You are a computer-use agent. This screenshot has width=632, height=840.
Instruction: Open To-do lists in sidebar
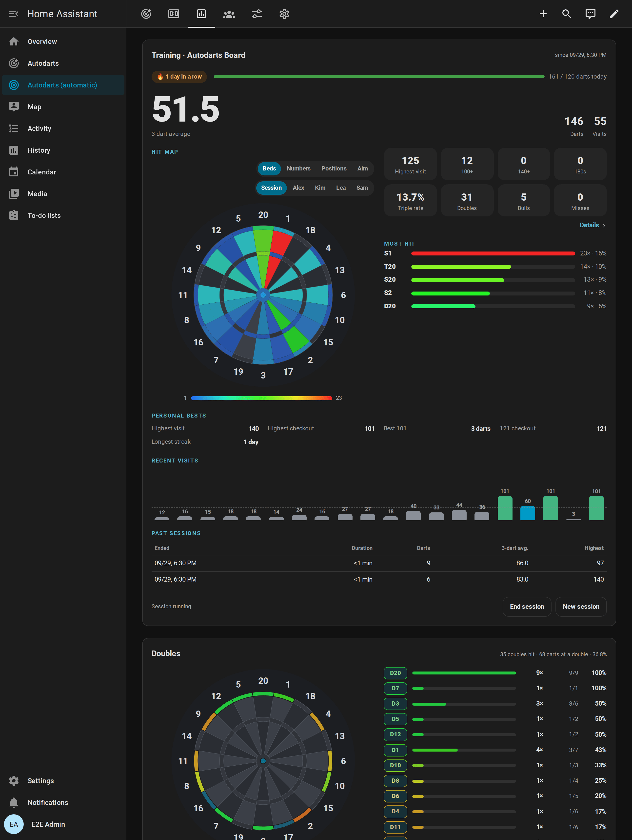coord(63,215)
